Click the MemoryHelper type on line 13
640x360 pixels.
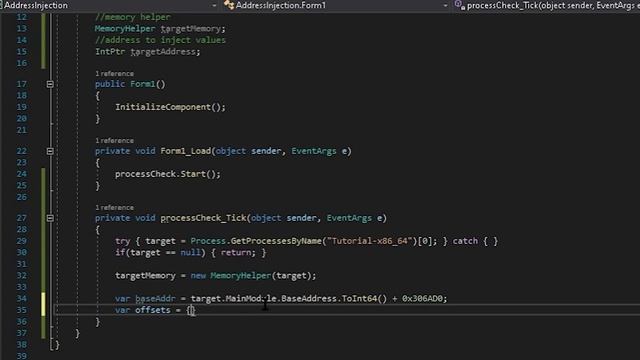pos(125,29)
